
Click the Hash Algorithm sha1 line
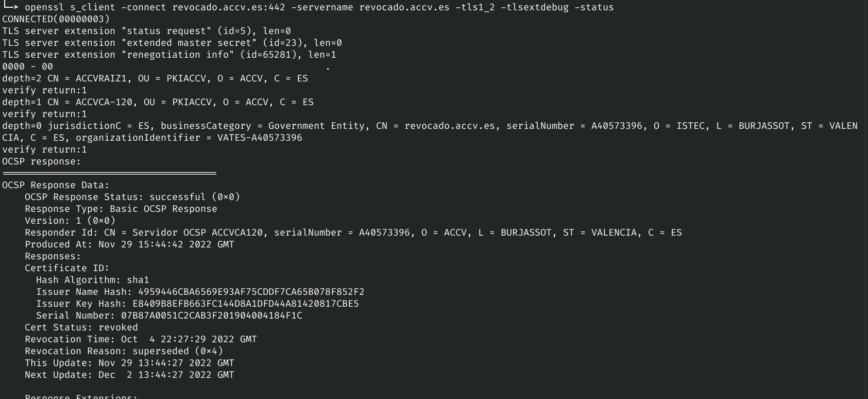coord(93,280)
